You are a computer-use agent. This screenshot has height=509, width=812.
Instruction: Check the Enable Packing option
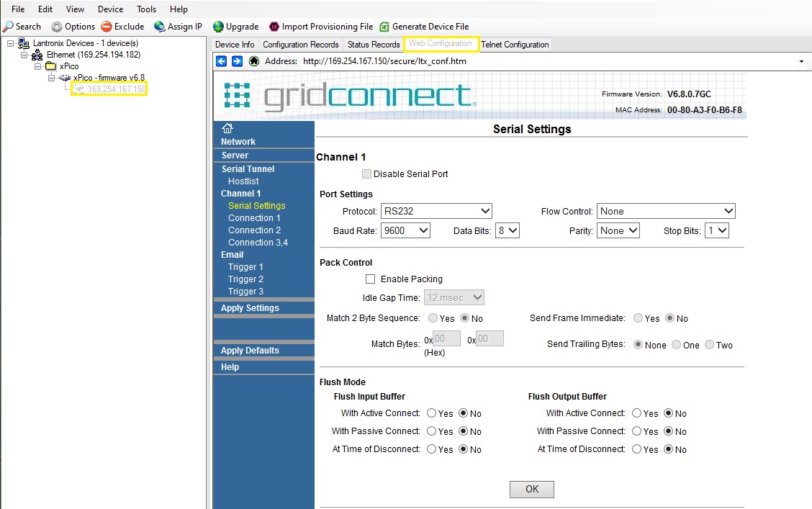tap(370, 279)
